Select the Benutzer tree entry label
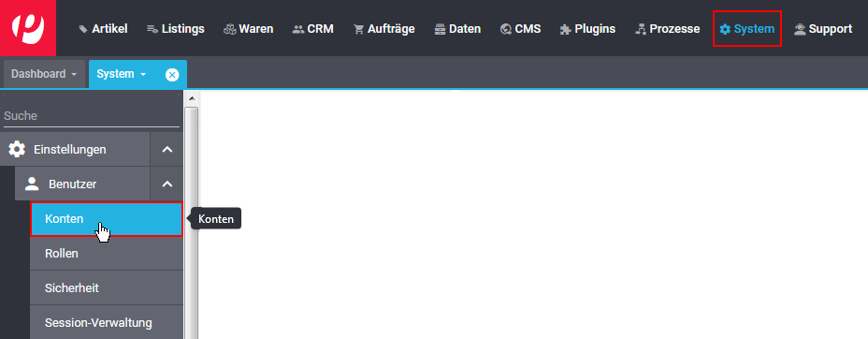Screen dimensions: 868x339 tap(73, 184)
